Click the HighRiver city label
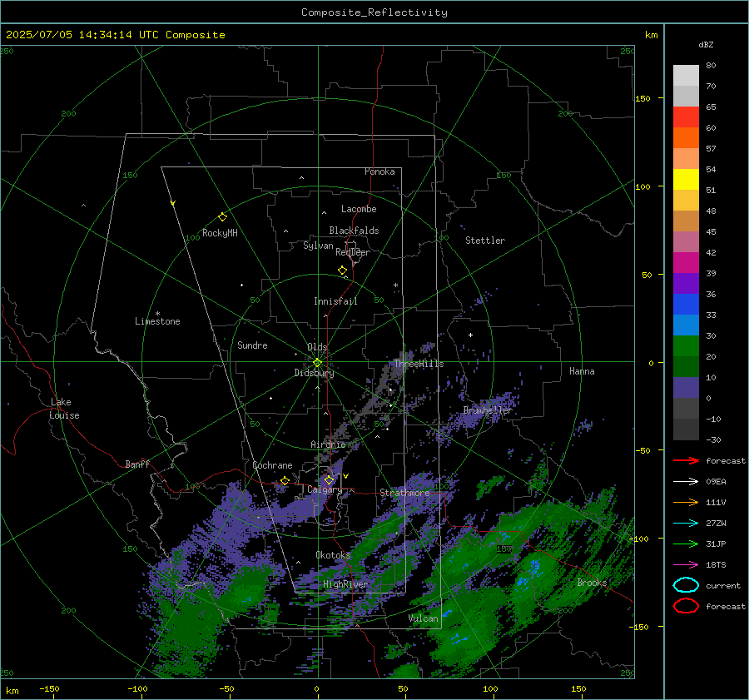 point(345,584)
